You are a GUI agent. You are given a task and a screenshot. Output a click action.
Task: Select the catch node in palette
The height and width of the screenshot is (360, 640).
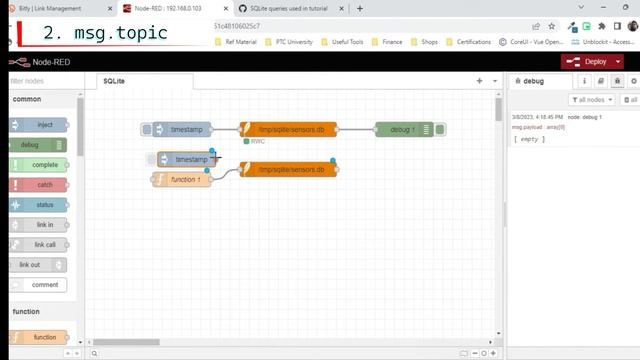coord(39,185)
